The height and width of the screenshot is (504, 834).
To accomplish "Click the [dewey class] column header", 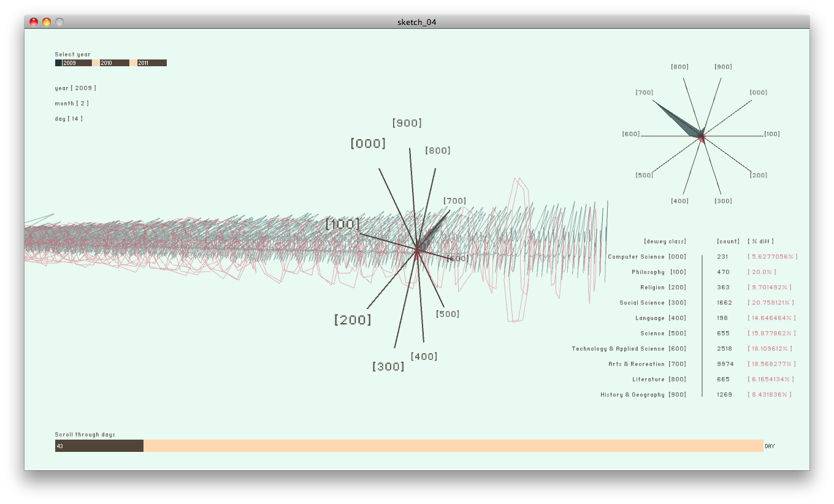I will coord(665,242).
